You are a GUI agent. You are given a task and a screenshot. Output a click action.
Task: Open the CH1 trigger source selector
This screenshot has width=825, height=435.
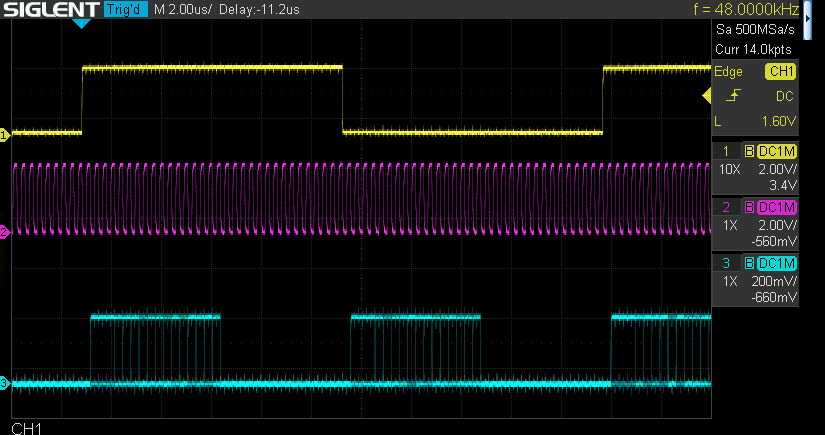780,72
